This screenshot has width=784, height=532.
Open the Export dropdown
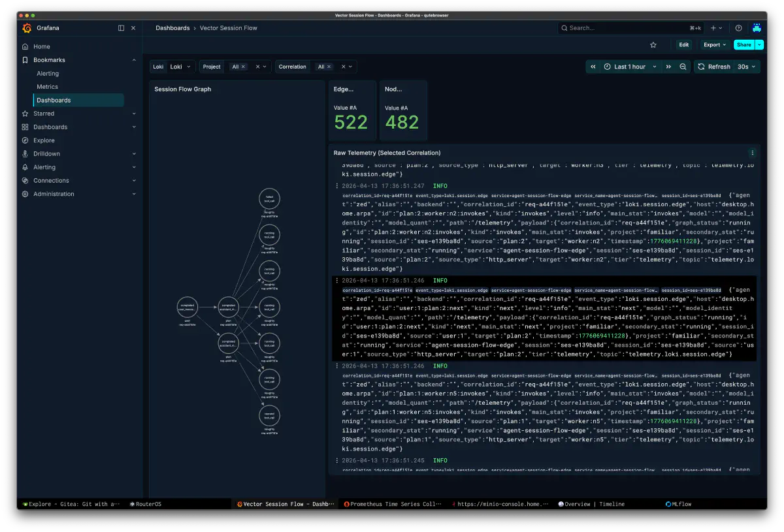pyautogui.click(x=715, y=45)
